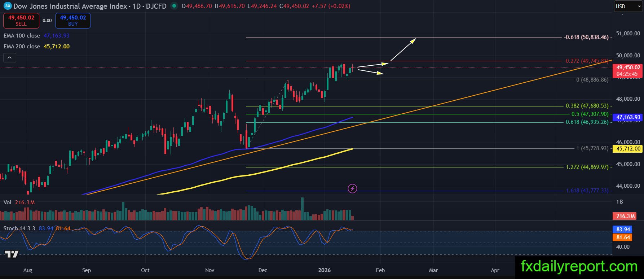This screenshot has height=279, width=644.
Task: Click the purple lightning event icon
Action: 352,188
